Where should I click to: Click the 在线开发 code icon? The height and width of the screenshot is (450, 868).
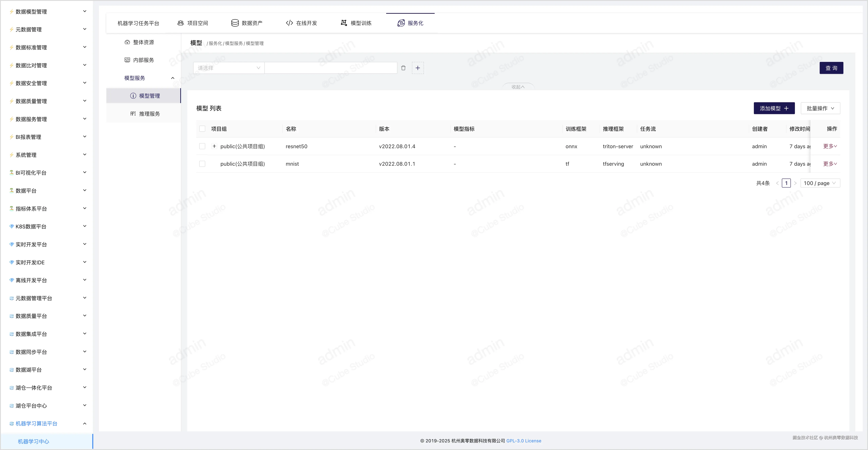pyautogui.click(x=289, y=23)
